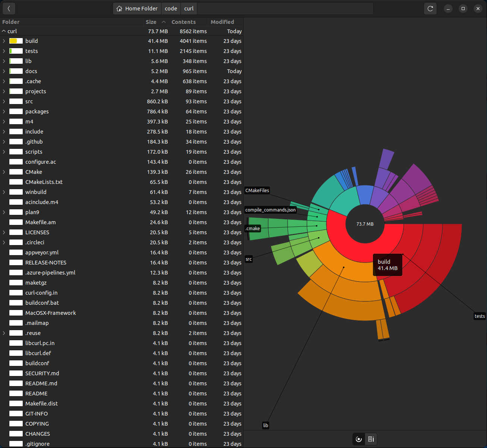487x448 pixels.
Task: Expand the CMake folder
Action: 4,172
